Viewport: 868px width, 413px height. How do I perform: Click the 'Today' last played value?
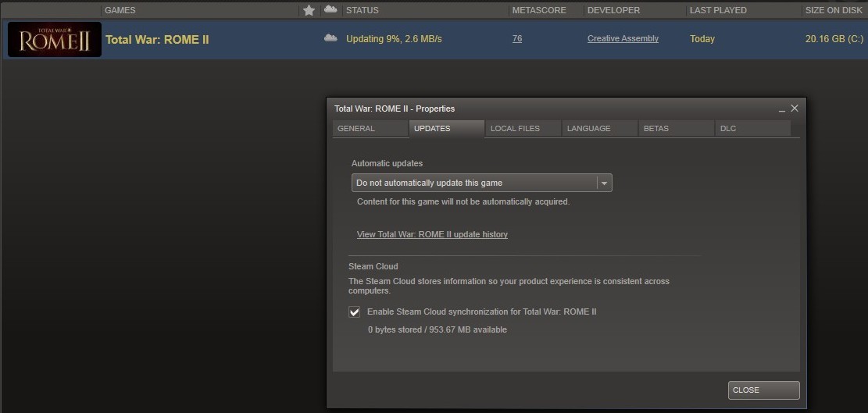click(x=702, y=39)
